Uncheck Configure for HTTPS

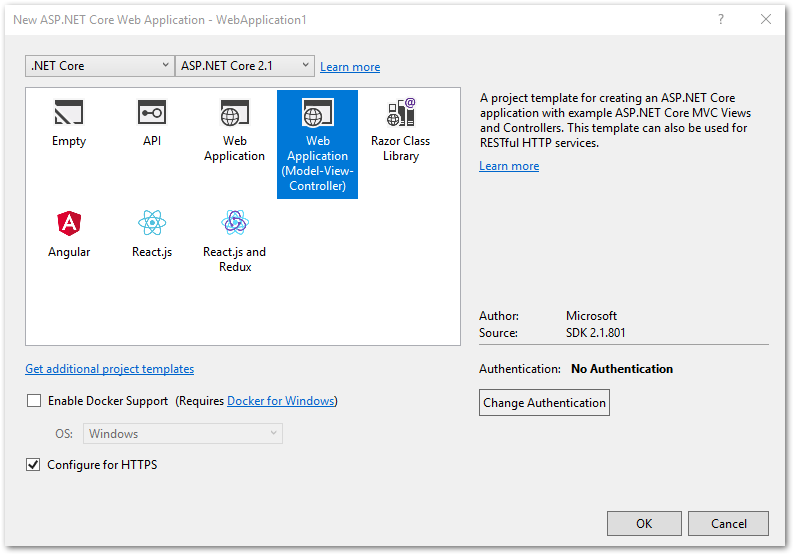(x=35, y=465)
